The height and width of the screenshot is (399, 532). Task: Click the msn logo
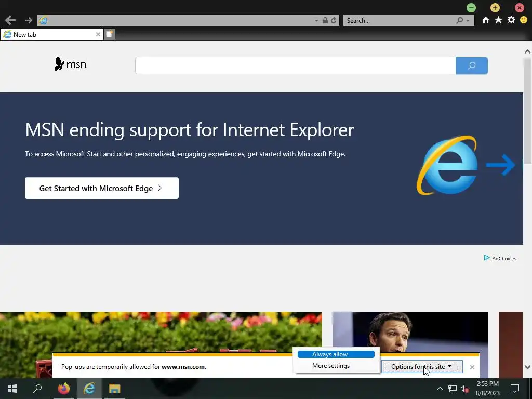(70, 64)
